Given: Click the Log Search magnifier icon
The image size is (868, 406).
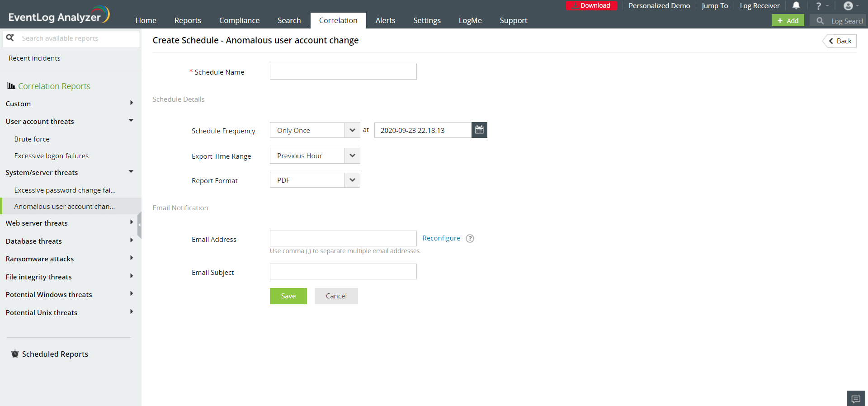Looking at the screenshot, I should click(820, 21).
